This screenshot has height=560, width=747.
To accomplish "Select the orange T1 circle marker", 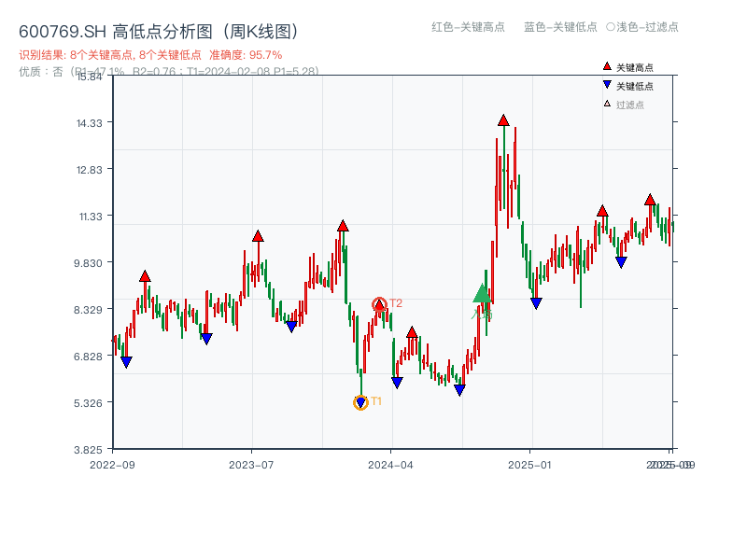I will coord(360,402).
